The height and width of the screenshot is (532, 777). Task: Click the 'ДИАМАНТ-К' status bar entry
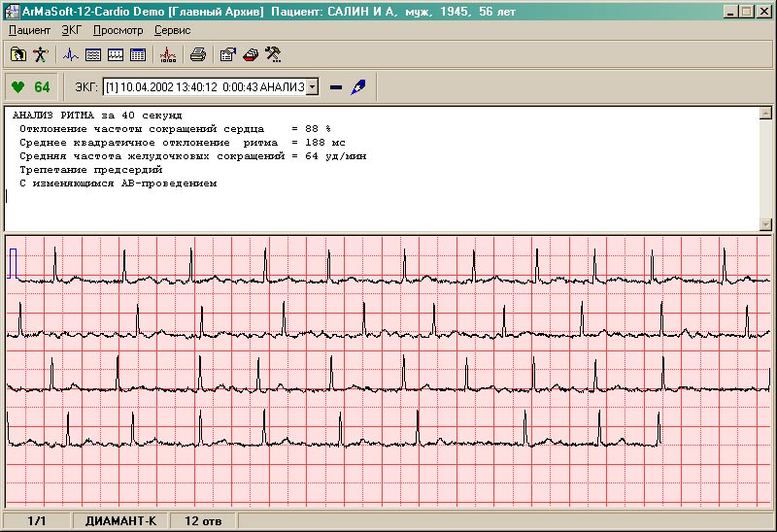pyautogui.click(x=120, y=521)
